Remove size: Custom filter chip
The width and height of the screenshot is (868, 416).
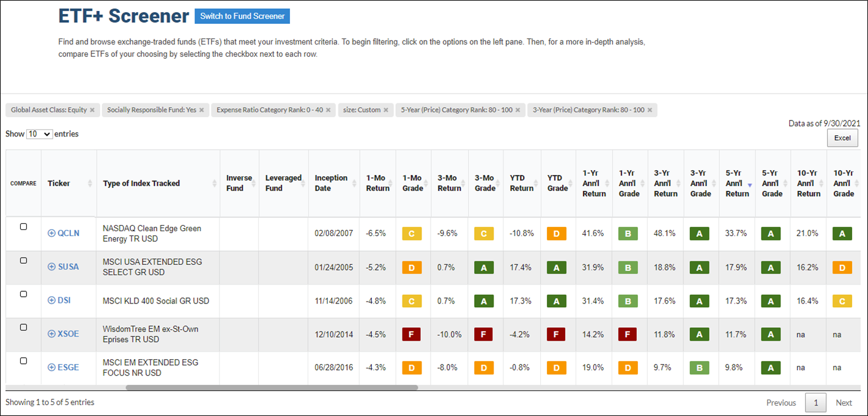click(385, 110)
